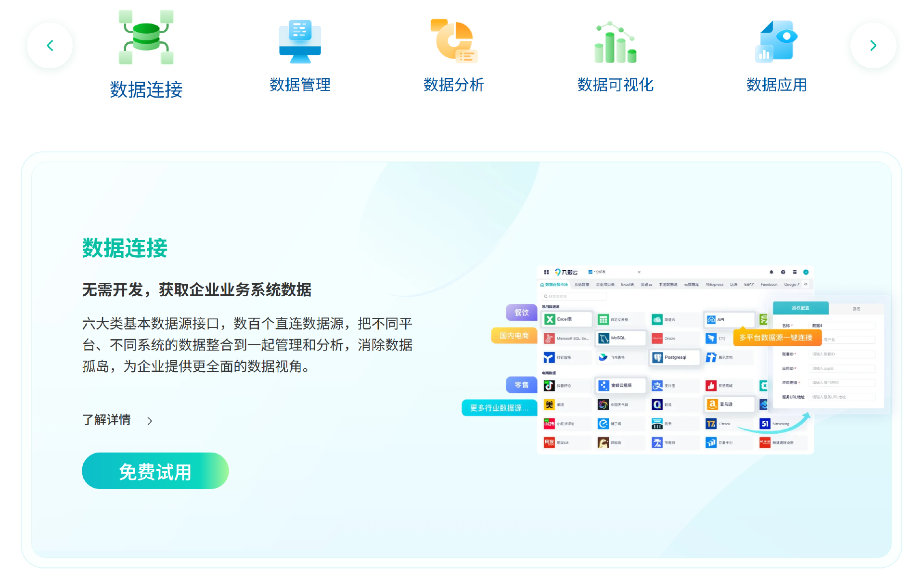Expand hidden data source tabs via chevron
Viewport: 924px width, 579px height.
tap(806, 284)
